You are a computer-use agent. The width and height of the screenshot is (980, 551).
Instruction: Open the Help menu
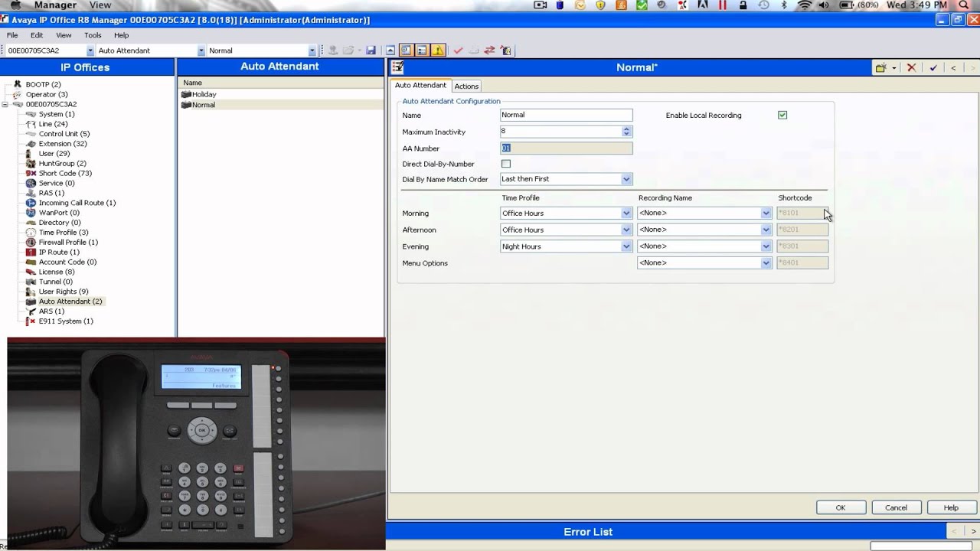coord(121,35)
